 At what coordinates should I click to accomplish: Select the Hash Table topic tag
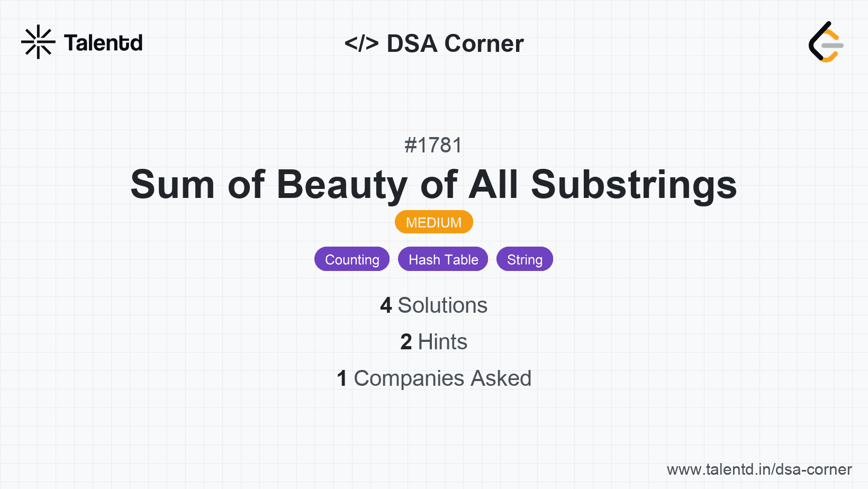tap(443, 259)
